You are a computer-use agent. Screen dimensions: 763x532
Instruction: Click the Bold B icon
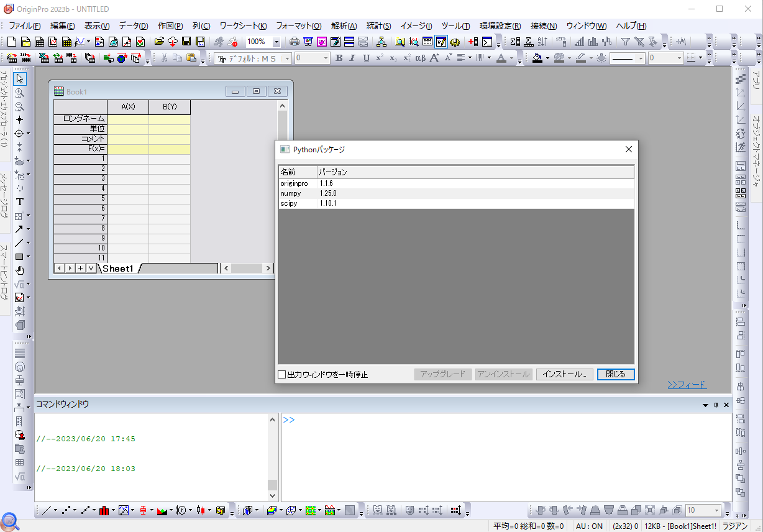pyautogui.click(x=339, y=58)
